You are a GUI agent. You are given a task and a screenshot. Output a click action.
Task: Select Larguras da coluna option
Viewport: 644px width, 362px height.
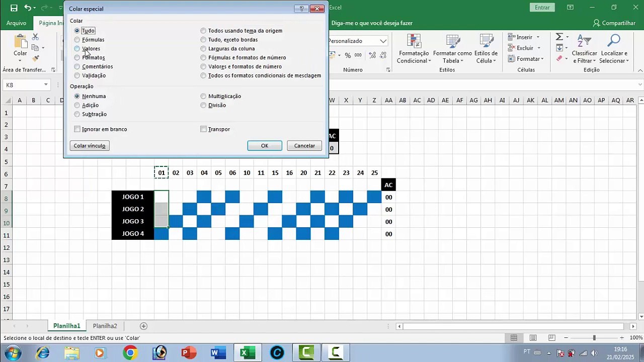pos(203,49)
